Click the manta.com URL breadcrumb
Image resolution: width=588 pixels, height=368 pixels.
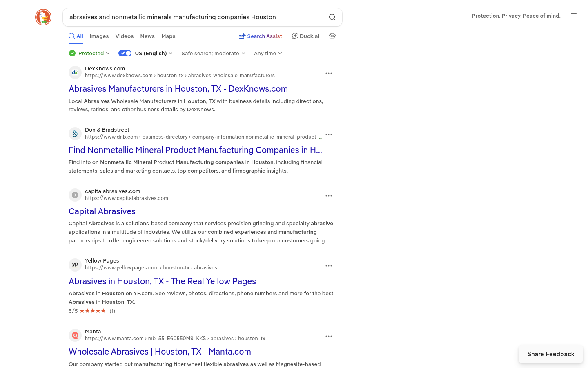(x=175, y=339)
